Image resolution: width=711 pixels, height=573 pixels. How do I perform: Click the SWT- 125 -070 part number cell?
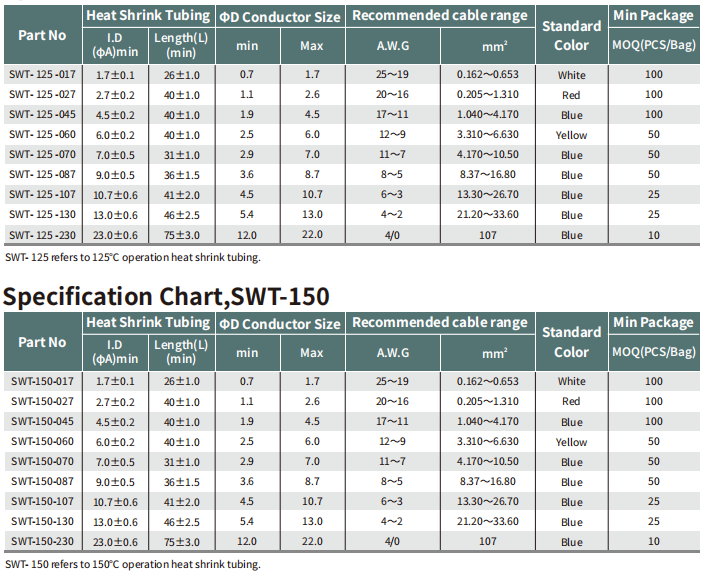(42, 155)
